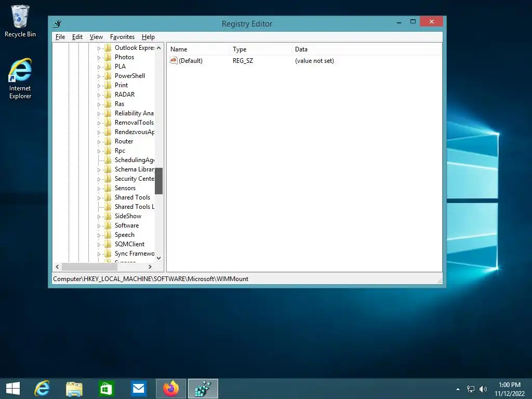Viewport: 532px width, 399px height.
Task: Click the tree scroll left arrow
Action: [x=57, y=267]
